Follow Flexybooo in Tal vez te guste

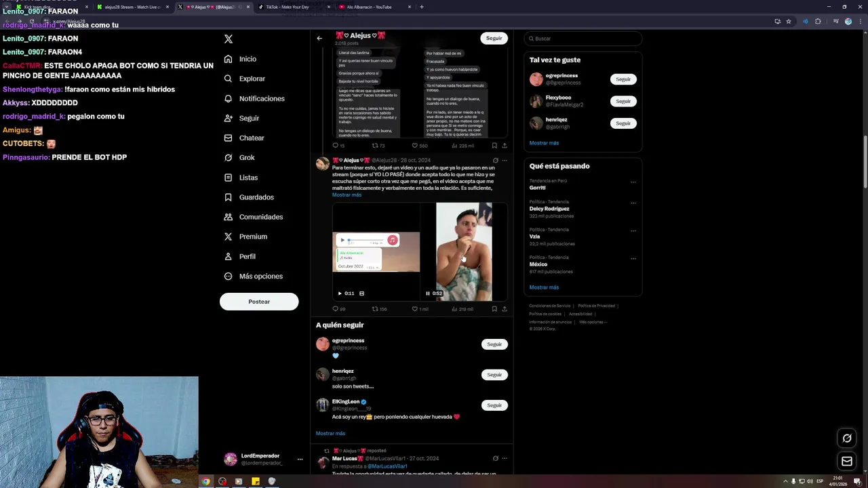pyautogui.click(x=623, y=101)
